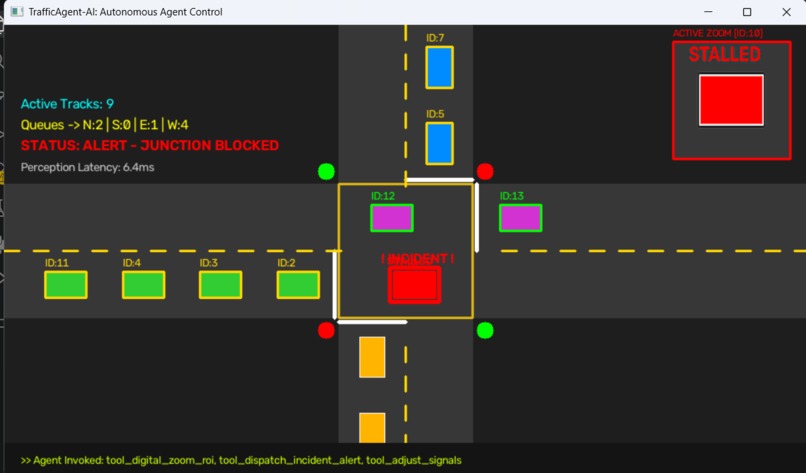
Task: Click the ID:5 label text
Action: click(x=435, y=114)
